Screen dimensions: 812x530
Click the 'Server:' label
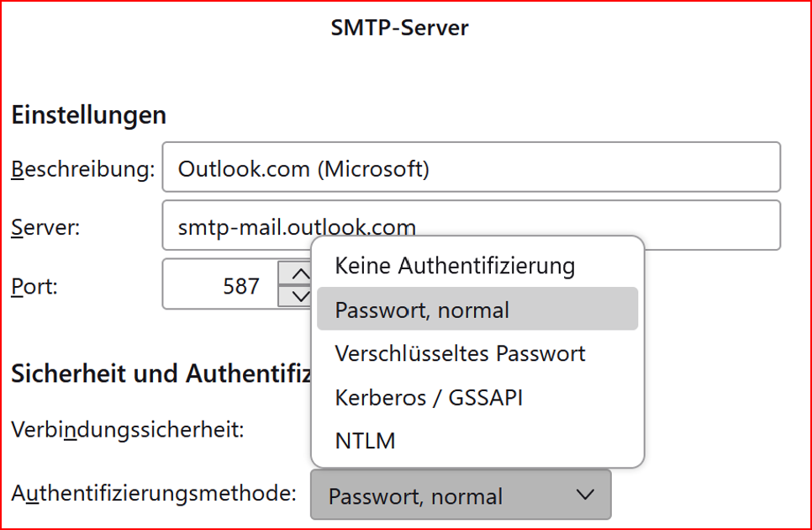coord(45,226)
